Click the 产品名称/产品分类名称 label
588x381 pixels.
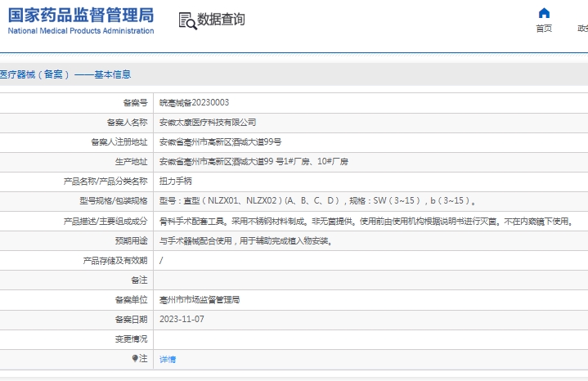tap(105, 182)
